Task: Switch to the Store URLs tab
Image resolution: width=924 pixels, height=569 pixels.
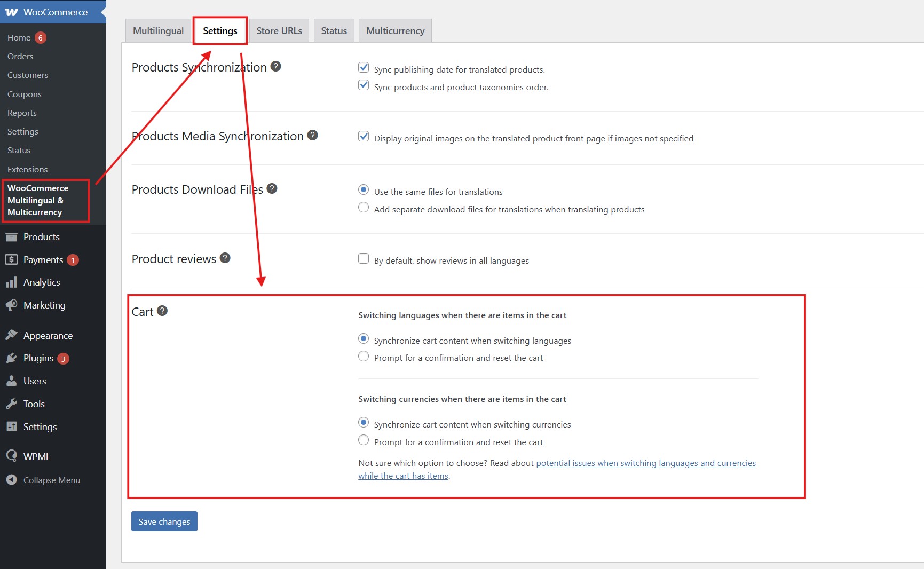Action: 279,31
